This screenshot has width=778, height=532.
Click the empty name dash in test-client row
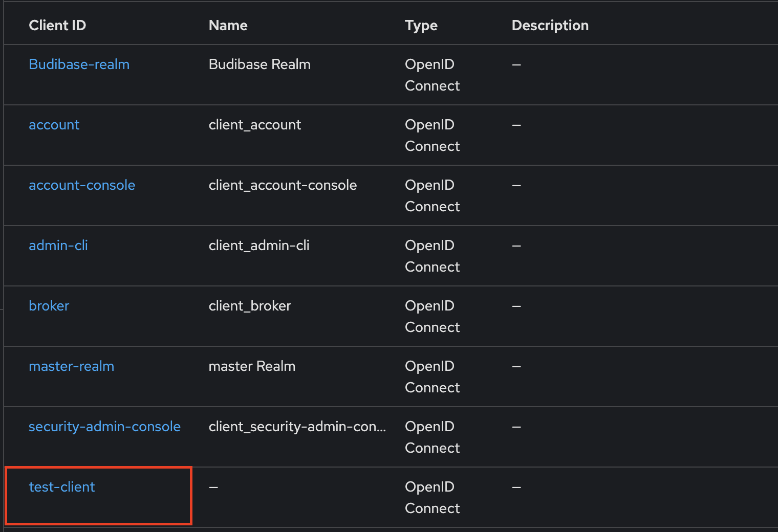[x=213, y=487]
